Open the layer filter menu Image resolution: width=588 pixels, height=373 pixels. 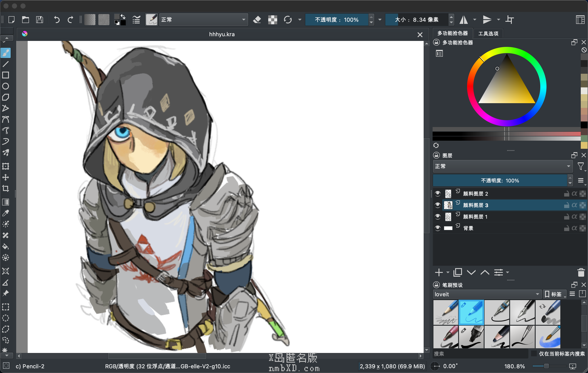(x=581, y=166)
